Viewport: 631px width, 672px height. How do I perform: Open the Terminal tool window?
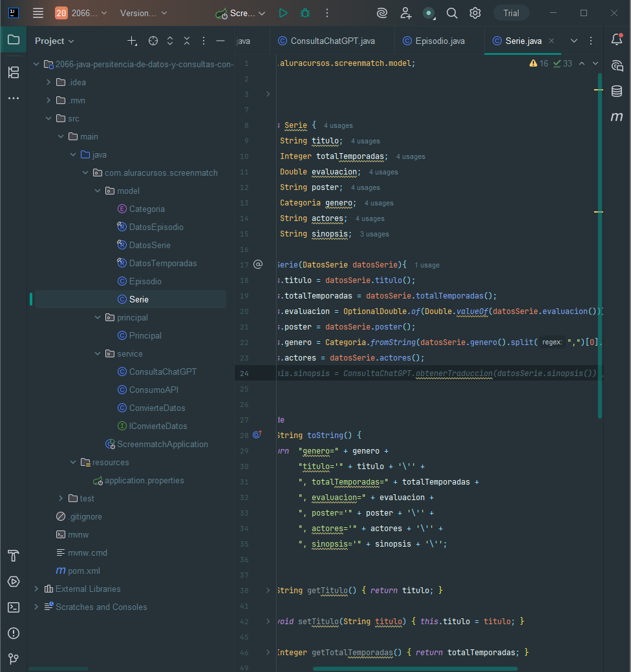click(14, 607)
